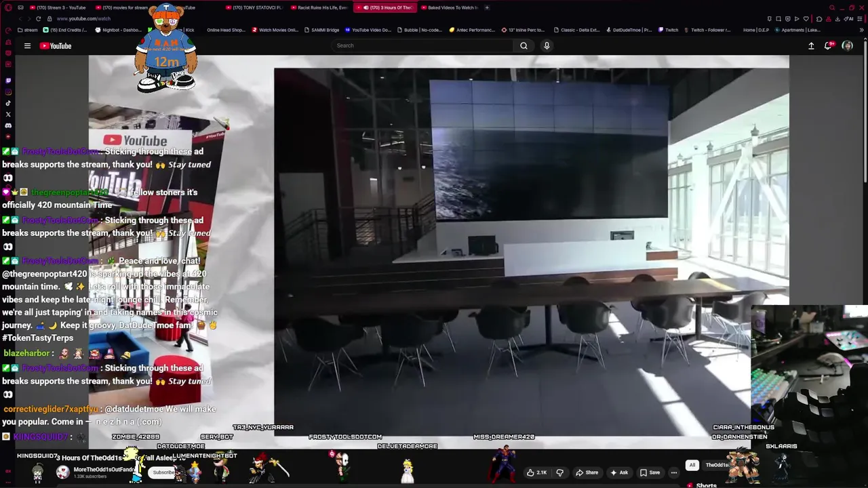Open the 'Home | D.E.P' bookmark

755,30
